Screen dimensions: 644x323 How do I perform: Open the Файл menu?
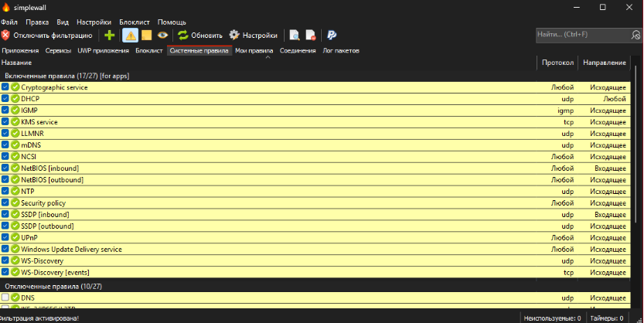tap(9, 22)
